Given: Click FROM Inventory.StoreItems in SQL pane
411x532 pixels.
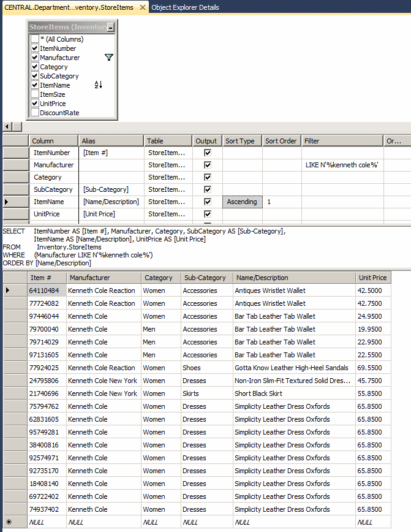Looking at the screenshot, I should (x=52, y=247).
